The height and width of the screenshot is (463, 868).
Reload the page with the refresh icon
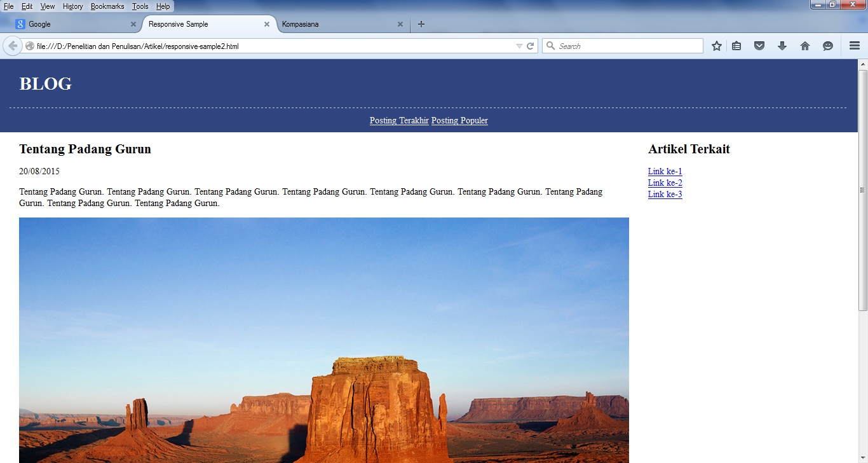[531, 46]
